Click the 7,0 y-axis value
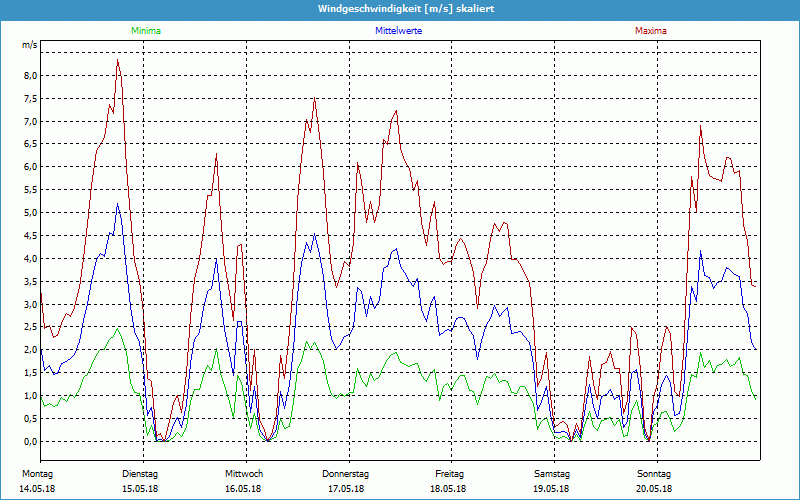Image resolution: width=800 pixels, height=500 pixels. pos(31,121)
